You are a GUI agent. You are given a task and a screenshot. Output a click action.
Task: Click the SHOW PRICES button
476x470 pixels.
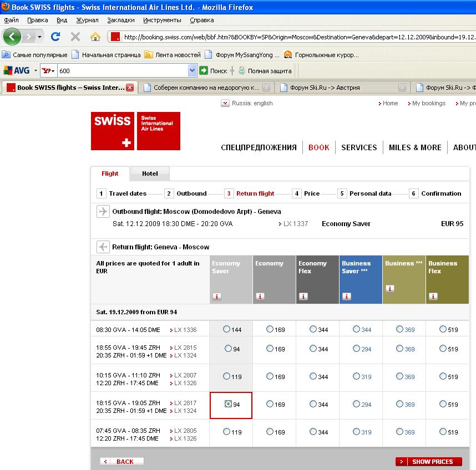click(x=429, y=462)
